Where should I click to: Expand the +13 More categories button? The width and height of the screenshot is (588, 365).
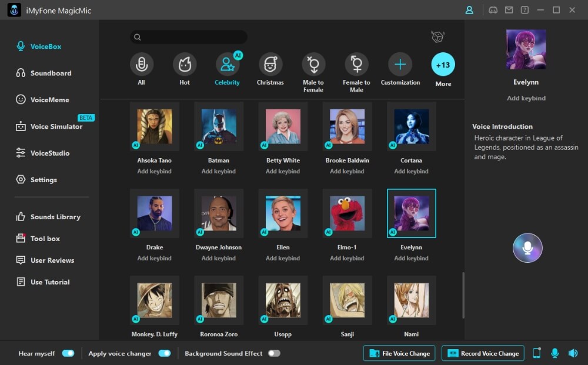pos(443,65)
